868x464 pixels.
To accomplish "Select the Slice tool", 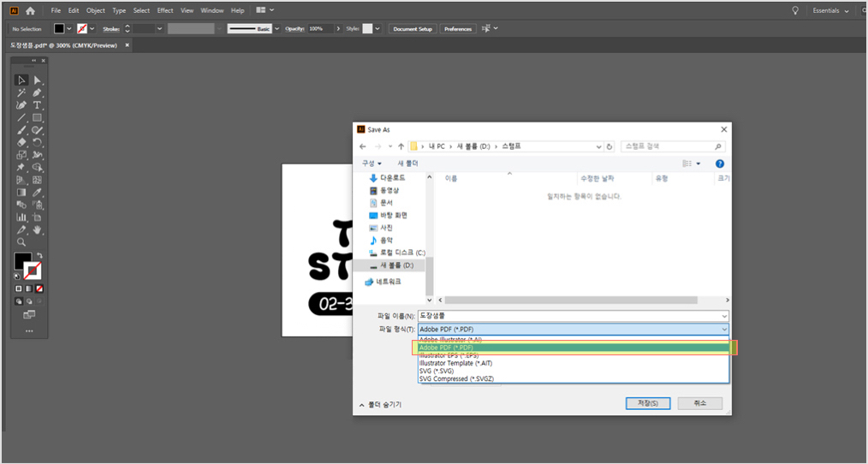I will click(21, 229).
